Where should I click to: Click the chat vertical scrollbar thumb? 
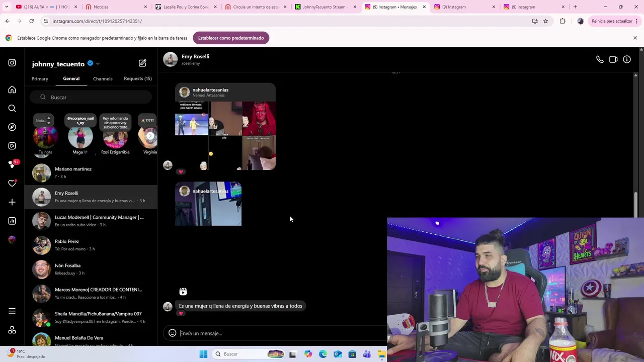(635, 204)
